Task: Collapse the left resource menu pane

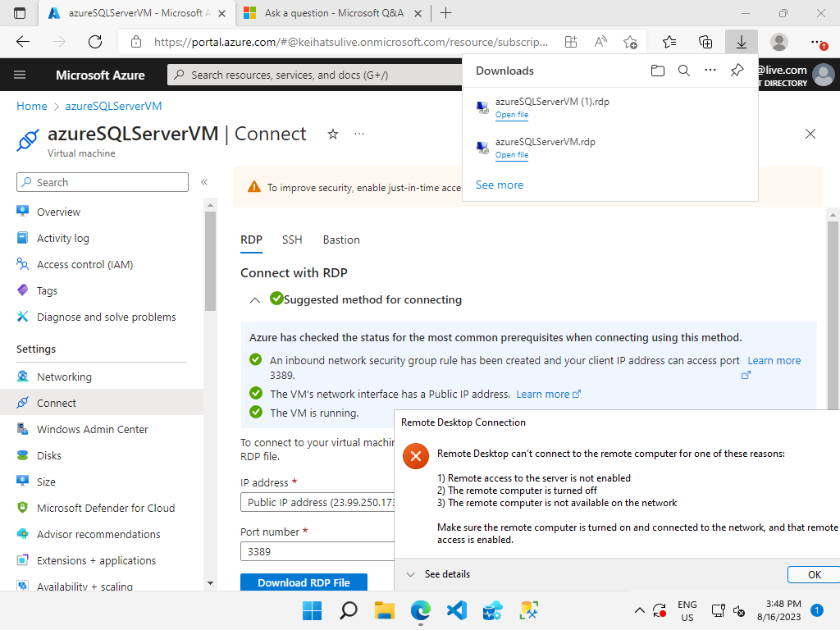Action: 204,182
